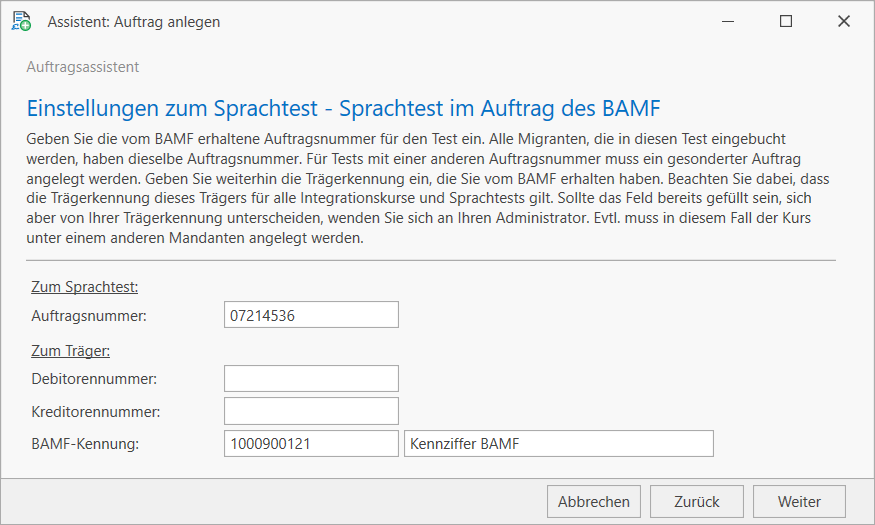Go back with the Zurück button

[x=697, y=502]
